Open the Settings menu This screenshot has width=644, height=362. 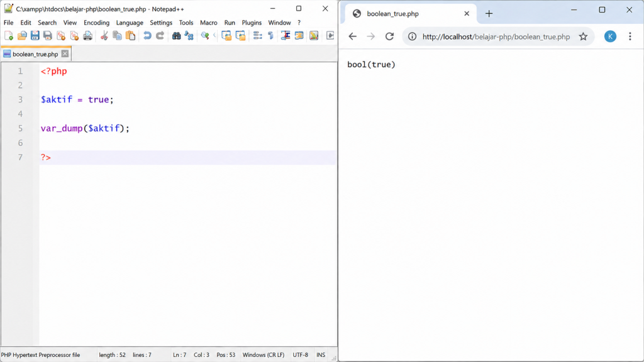click(x=161, y=23)
